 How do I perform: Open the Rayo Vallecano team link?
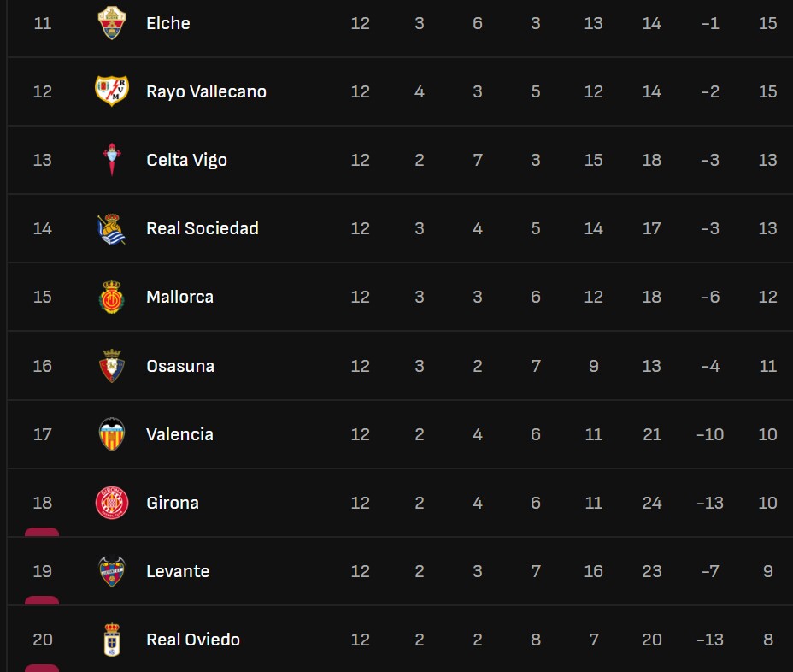[x=206, y=91]
